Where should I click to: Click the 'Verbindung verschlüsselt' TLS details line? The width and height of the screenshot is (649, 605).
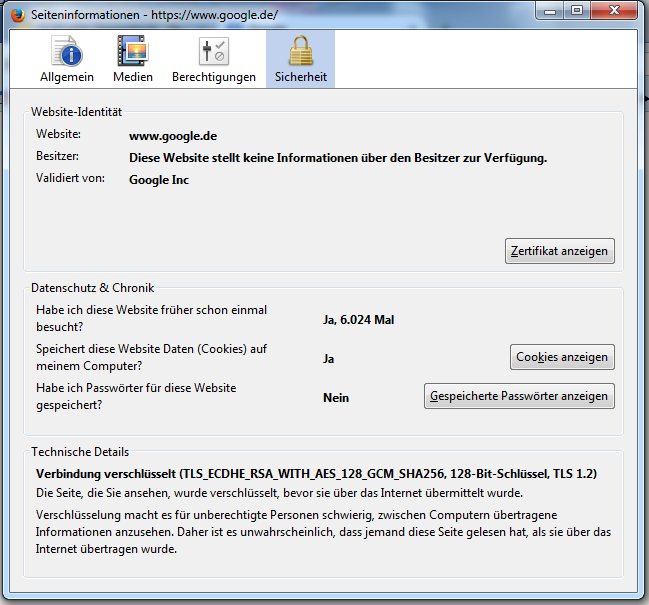pyautogui.click(x=316, y=474)
